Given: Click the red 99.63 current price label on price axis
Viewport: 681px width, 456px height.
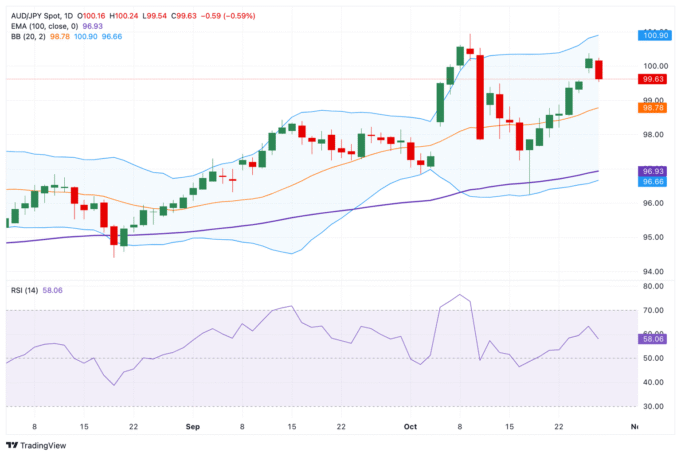Looking at the screenshot, I should point(654,78).
